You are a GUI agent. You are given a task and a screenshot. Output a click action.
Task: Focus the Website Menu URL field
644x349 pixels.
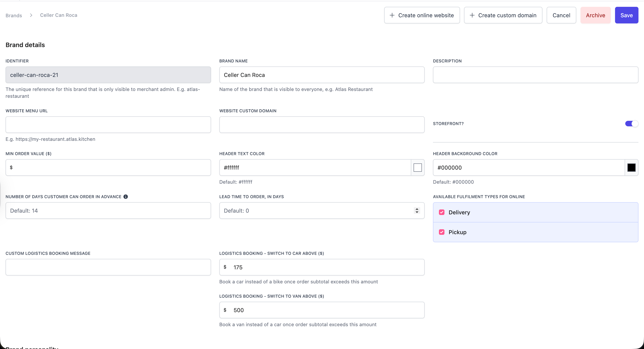pyautogui.click(x=108, y=125)
